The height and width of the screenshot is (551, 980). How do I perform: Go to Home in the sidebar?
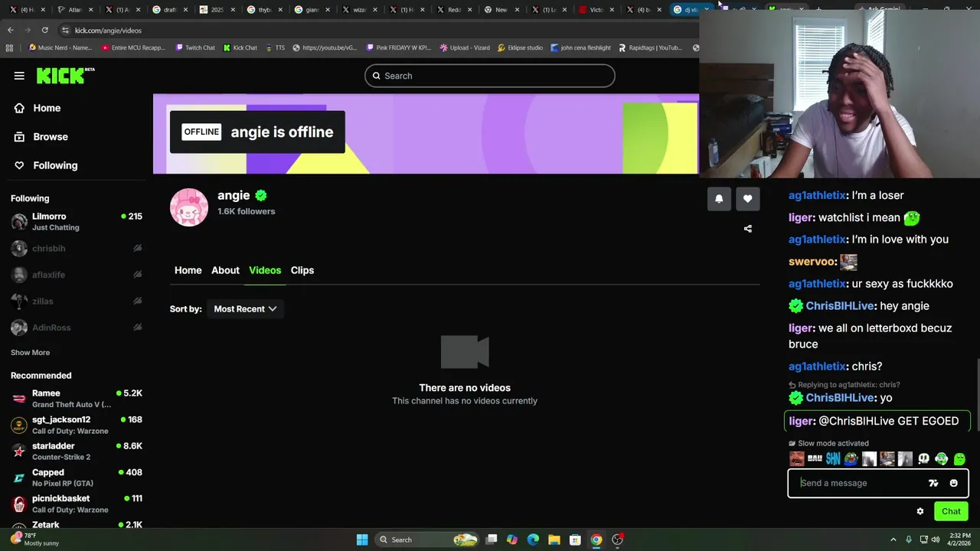(x=38, y=108)
